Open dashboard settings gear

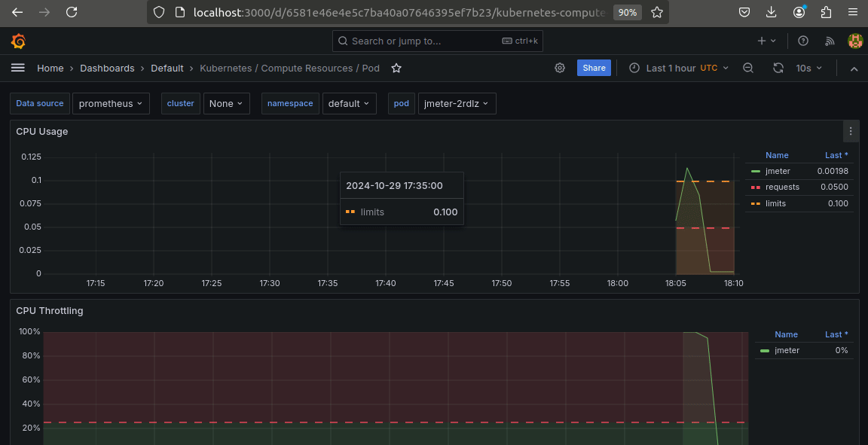tap(560, 68)
